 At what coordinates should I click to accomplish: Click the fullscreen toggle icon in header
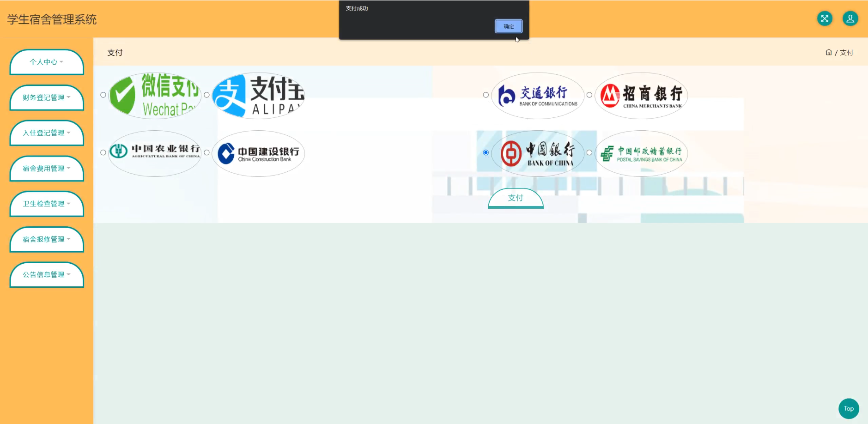[x=825, y=18]
